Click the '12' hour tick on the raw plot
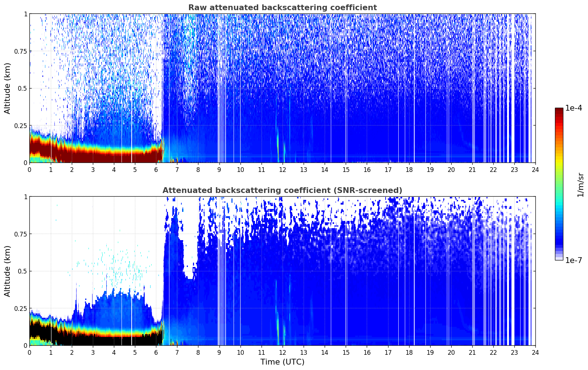 (282, 169)
